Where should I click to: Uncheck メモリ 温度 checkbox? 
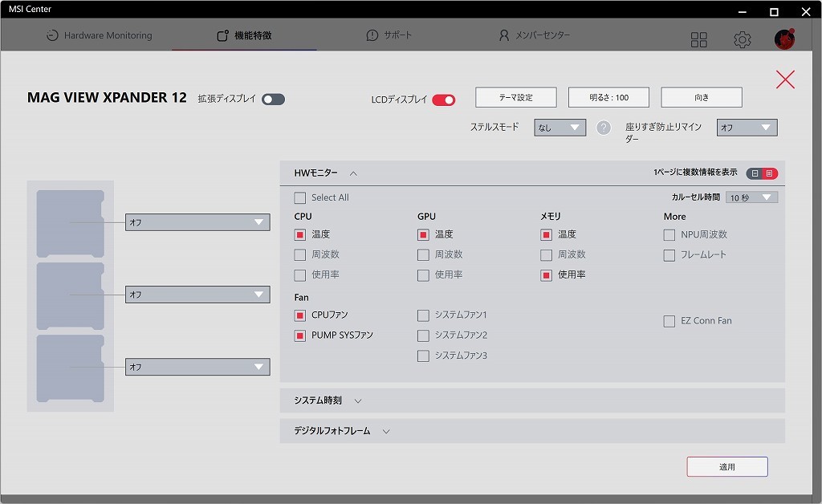point(546,234)
